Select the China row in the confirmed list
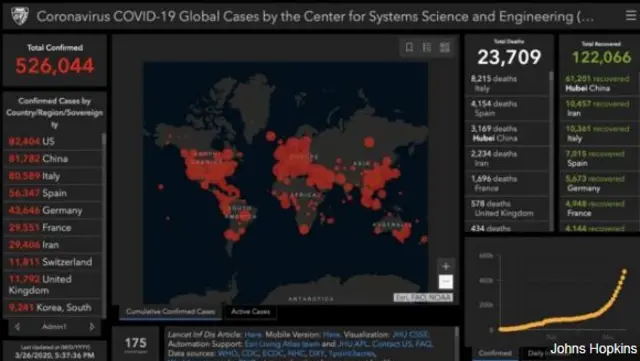The image size is (640, 361). click(52, 158)
